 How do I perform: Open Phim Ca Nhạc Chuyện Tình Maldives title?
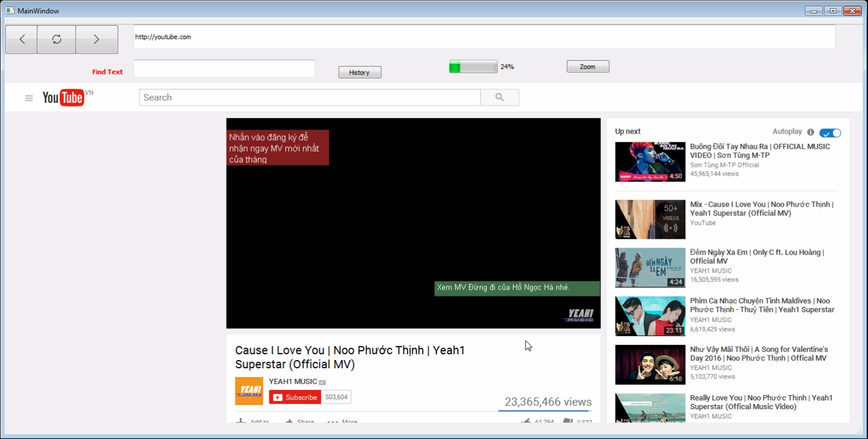pyautogui.click(x=762, y=305)
